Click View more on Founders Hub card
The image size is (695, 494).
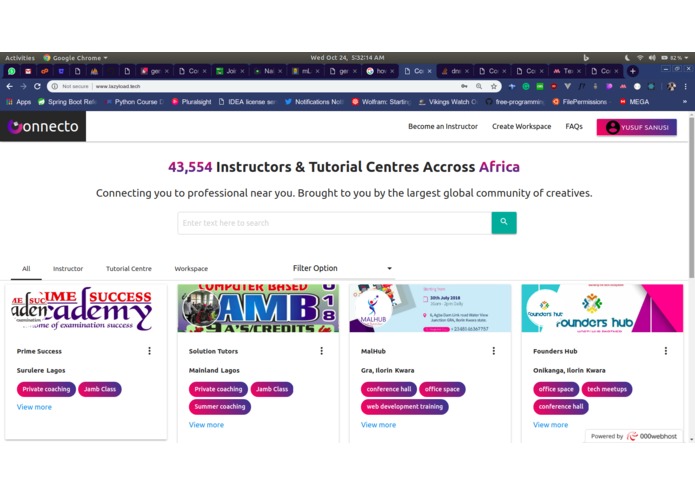pyautogui.click(x=550, y=425)
